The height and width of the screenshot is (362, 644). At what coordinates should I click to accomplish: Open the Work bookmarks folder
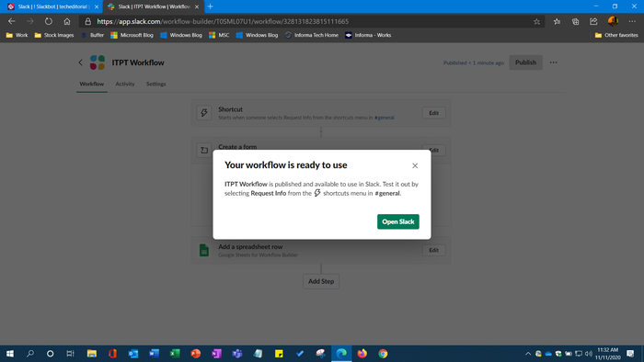click(17, 35)
